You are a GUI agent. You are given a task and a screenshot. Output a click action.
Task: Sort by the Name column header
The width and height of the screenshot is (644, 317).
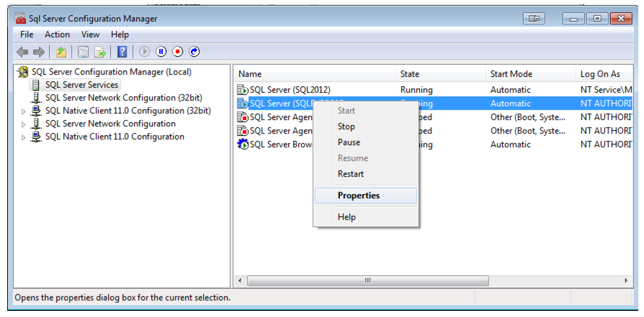pos(314,74)
